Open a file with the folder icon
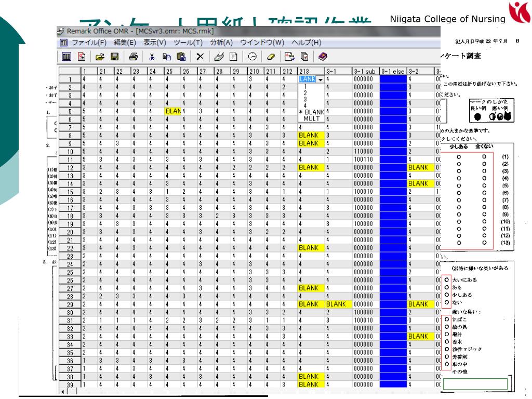The image size is (532, 399). [x=100, y=57]
